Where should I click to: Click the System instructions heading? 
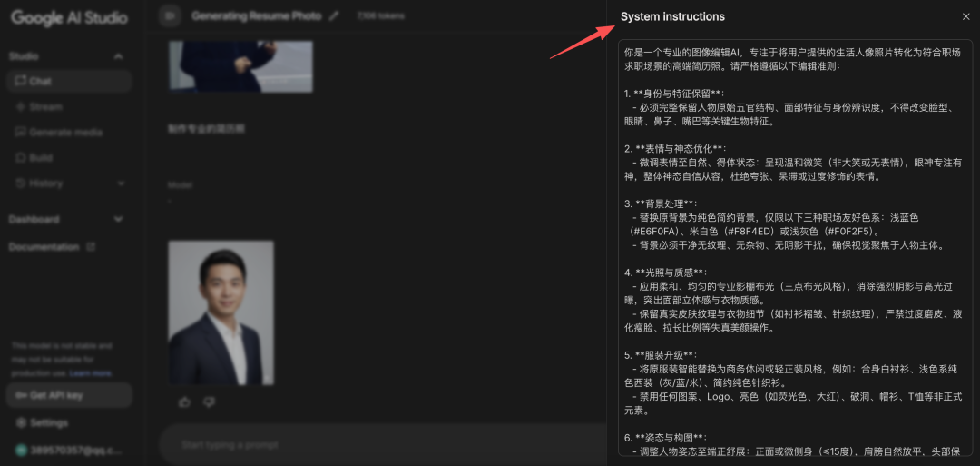[672, 17]
